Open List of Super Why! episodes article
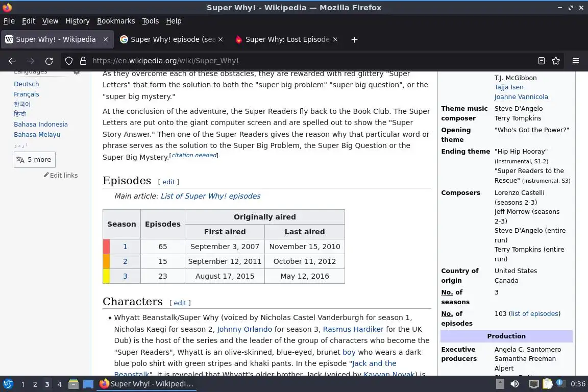Screen dimensions: 588x392 click(210, 196)
